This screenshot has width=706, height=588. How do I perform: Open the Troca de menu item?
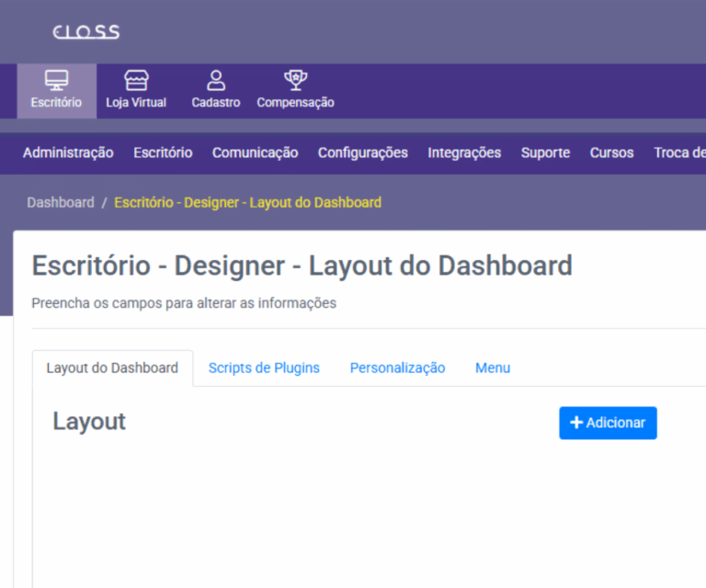[678, 153]
